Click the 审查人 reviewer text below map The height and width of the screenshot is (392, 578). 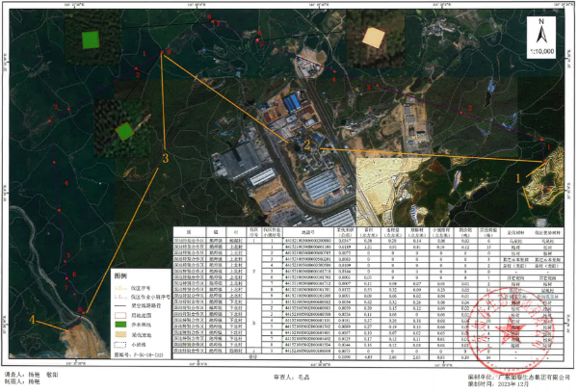click(x=289, y=378)
